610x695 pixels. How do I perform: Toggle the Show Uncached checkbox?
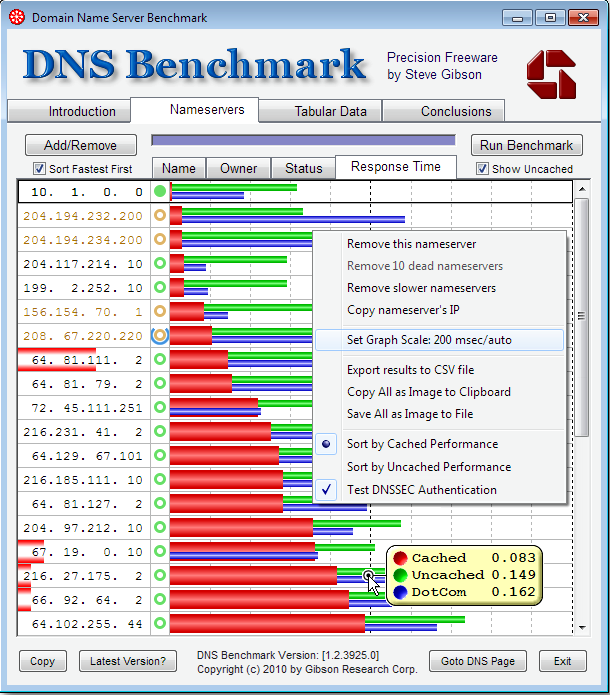pyautogui.click(x=482, y=169)
